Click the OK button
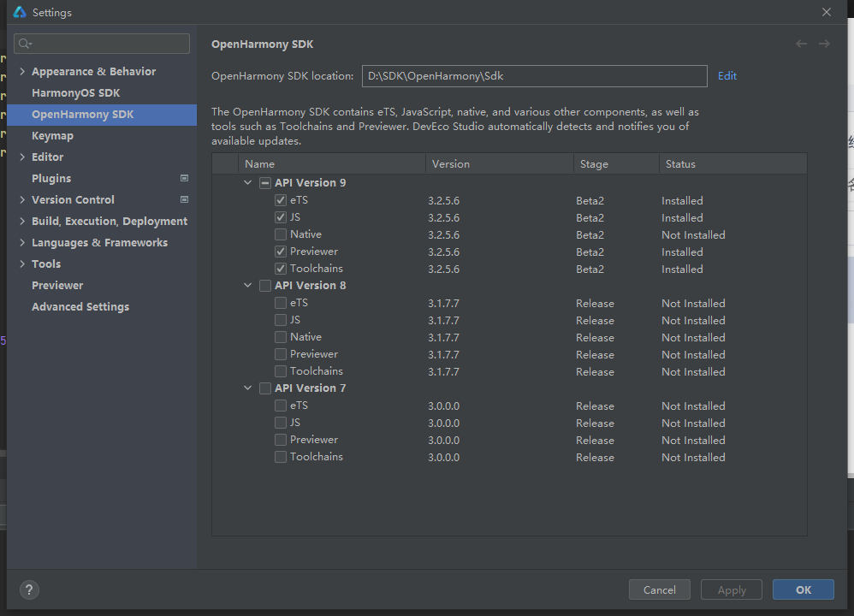Image resolution: width=854 pixels, height=616 pixels. click(804, 589)
